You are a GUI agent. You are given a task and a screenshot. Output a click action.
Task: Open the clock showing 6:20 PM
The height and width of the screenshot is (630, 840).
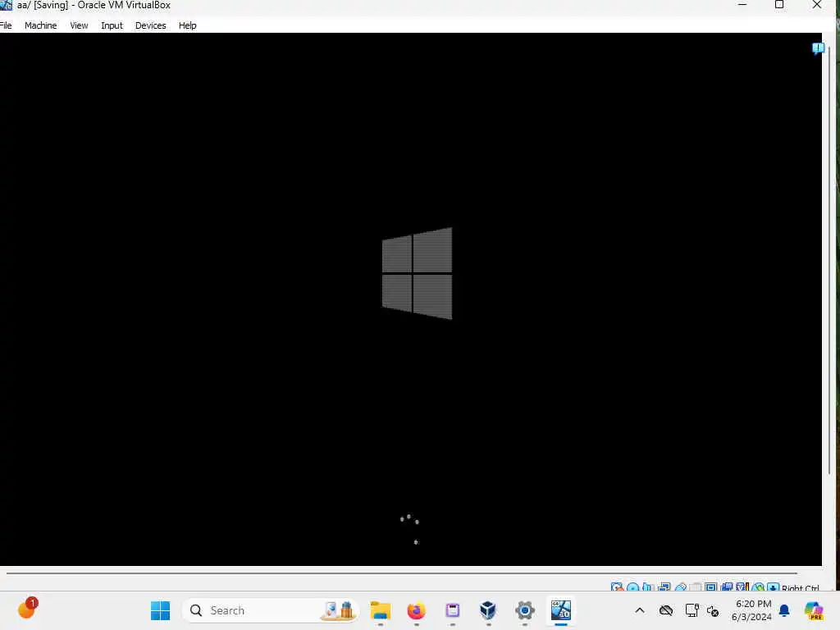coord(752,610)
